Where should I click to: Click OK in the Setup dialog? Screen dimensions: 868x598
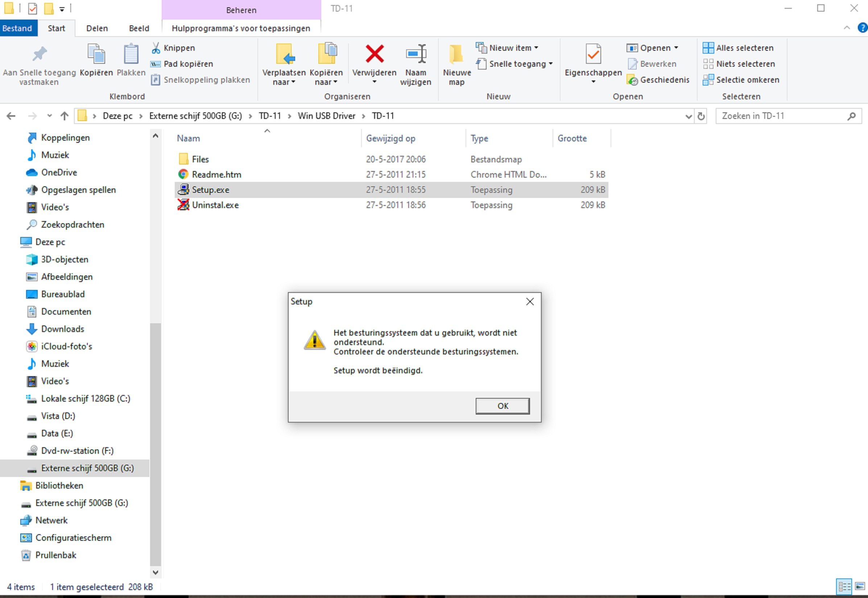pos(503,406)
